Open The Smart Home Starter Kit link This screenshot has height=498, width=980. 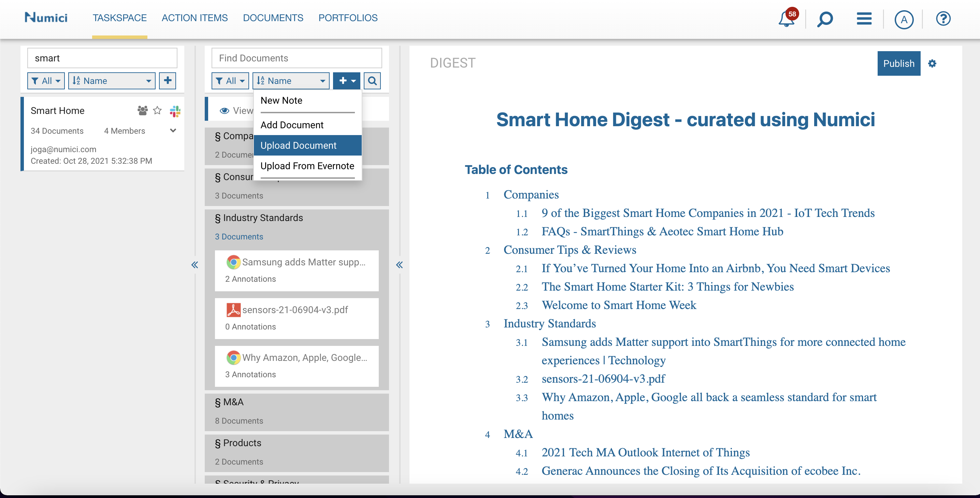coord(668,287)
